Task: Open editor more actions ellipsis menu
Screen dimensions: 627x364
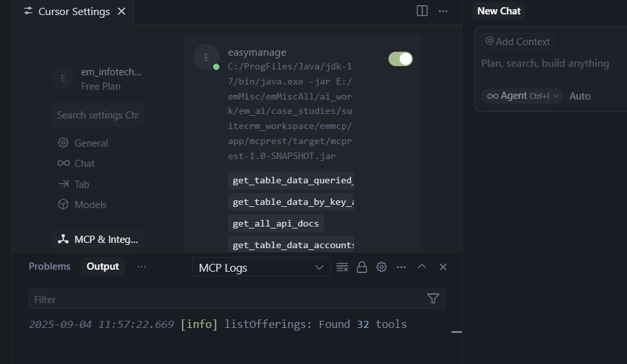Action: [443, 11]
